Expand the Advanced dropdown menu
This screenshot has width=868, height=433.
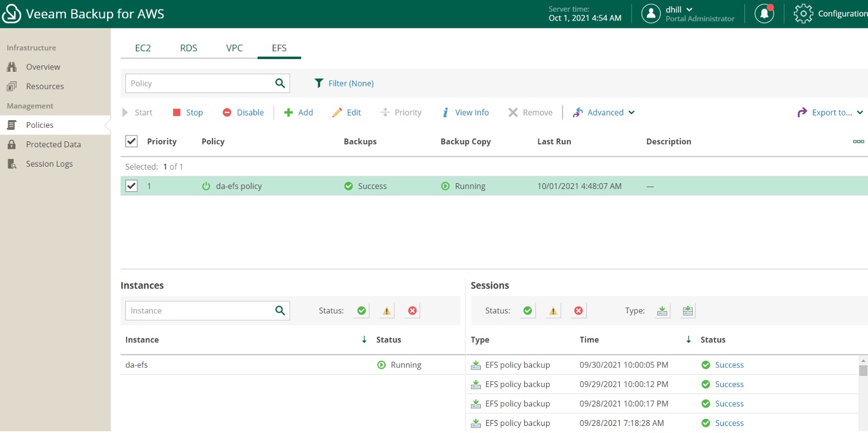tap(604, 113)
